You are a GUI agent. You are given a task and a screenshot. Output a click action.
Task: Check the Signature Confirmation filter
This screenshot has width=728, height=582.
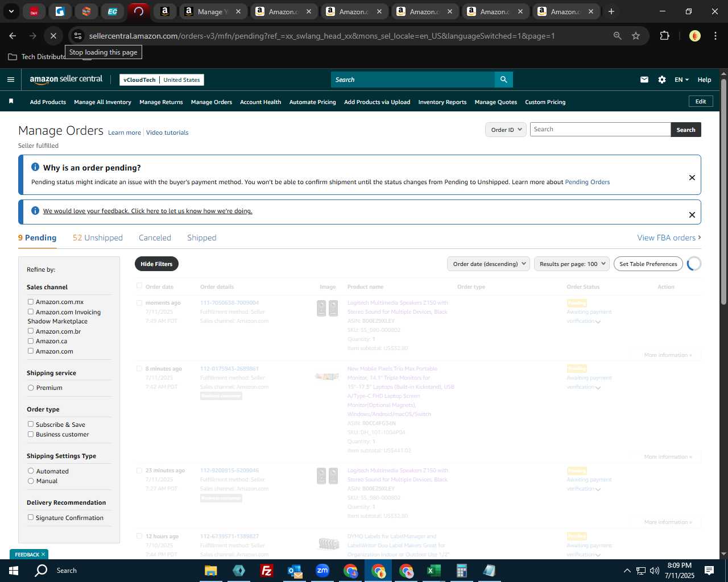pyautogui.click(x=31, y=517)
